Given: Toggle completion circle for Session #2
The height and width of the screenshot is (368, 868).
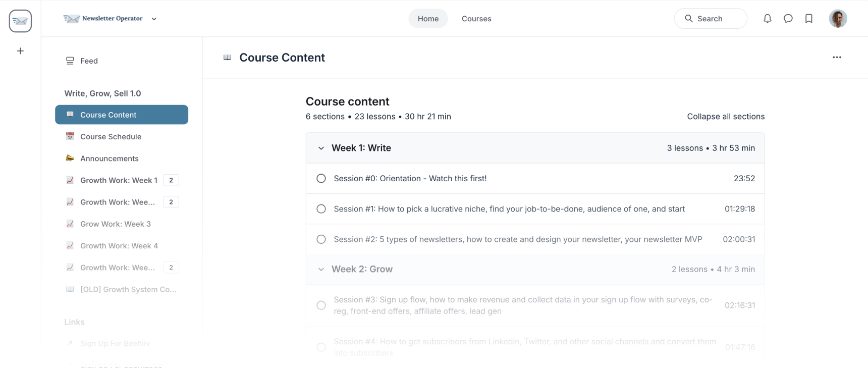Looking at the screenshot, I should pyautogui.click(x=321, y=239).
